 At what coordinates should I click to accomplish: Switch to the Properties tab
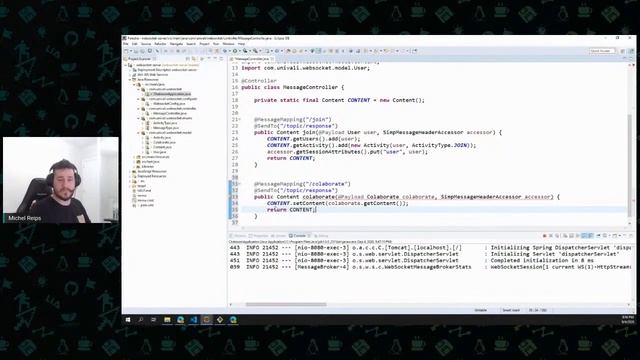point(258,236)
